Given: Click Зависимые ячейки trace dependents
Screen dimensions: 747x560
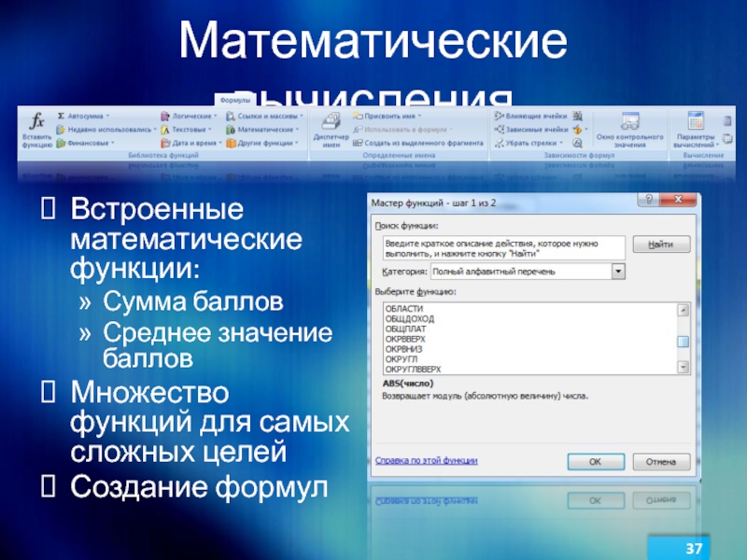Looking at the screenshot, I should (x=530, y=130).
